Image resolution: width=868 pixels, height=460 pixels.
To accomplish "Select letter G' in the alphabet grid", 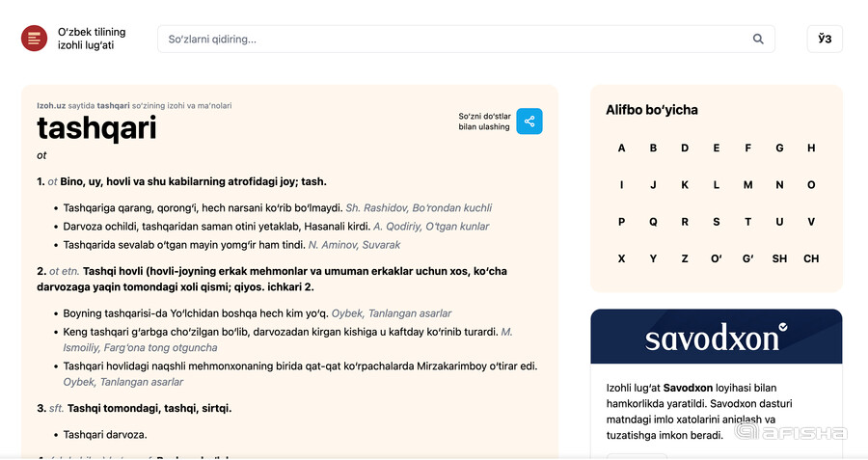I will click(747, 258).
